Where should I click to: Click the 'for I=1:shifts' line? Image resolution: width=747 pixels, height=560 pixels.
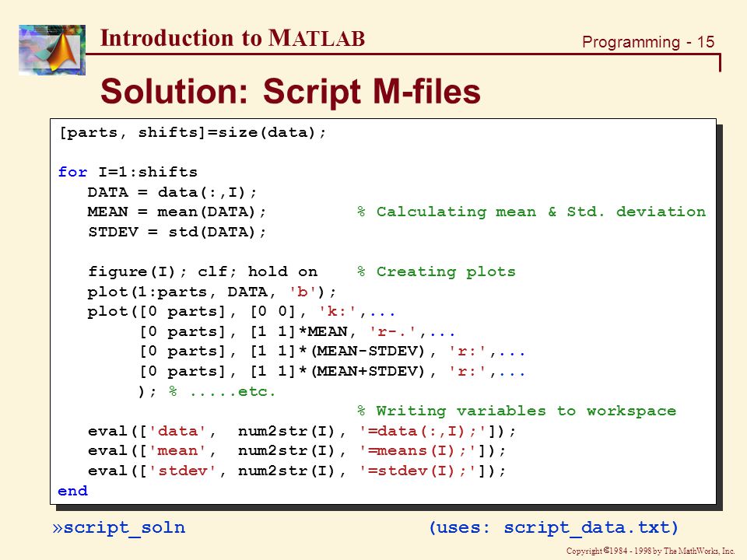pos(128,172)
